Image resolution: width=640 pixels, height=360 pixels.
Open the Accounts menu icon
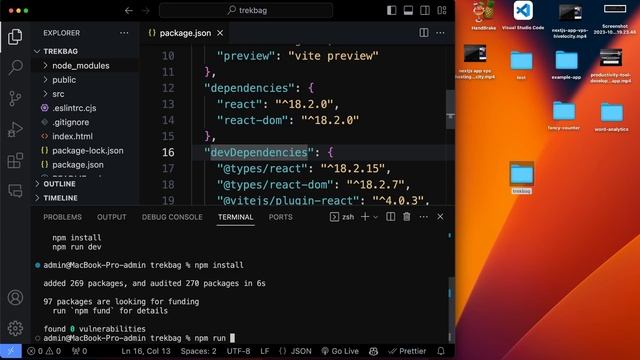click(x=15, y=298)
